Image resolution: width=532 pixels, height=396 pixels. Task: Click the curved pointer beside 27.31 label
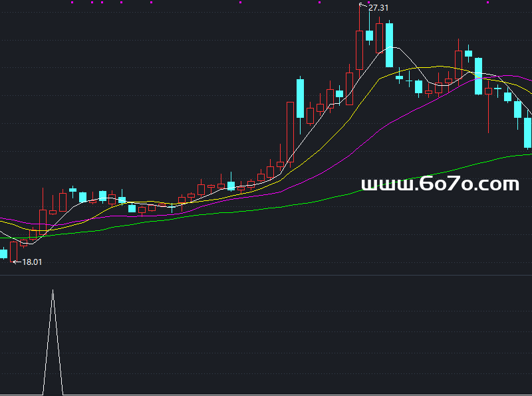click(x=363, y=6)
